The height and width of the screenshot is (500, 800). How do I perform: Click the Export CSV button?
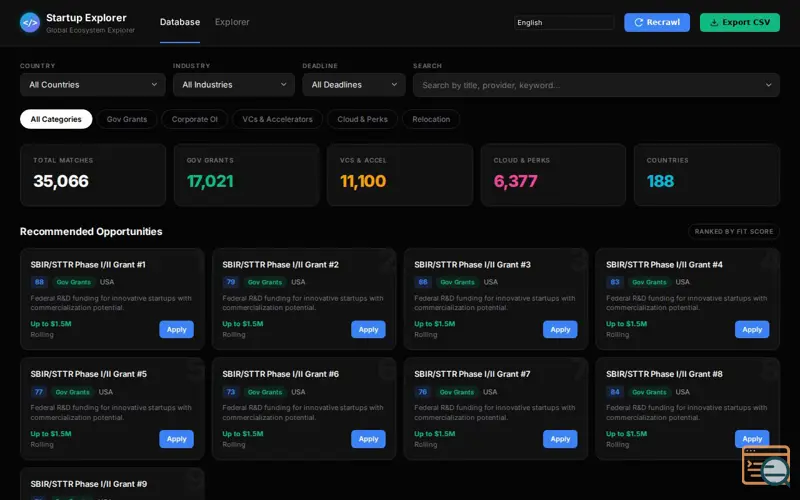pos(739,22)
